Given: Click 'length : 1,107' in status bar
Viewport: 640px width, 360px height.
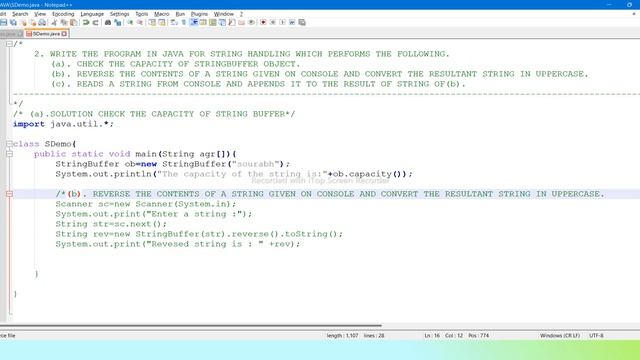Looking at the screenshot, I should [342, 336].
